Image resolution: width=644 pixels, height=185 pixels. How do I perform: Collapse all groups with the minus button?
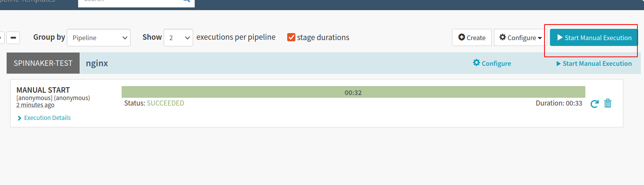coord(13,38)
